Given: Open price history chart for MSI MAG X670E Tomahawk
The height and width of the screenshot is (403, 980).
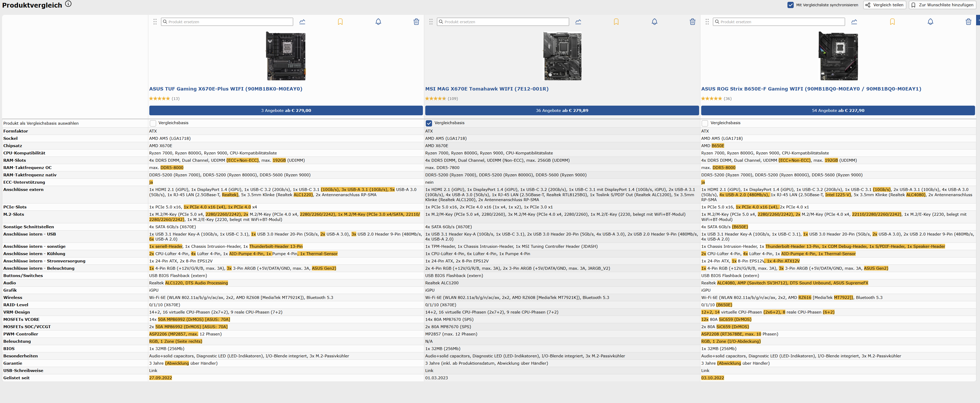Looking at the screenshot, I should point(578,22).
